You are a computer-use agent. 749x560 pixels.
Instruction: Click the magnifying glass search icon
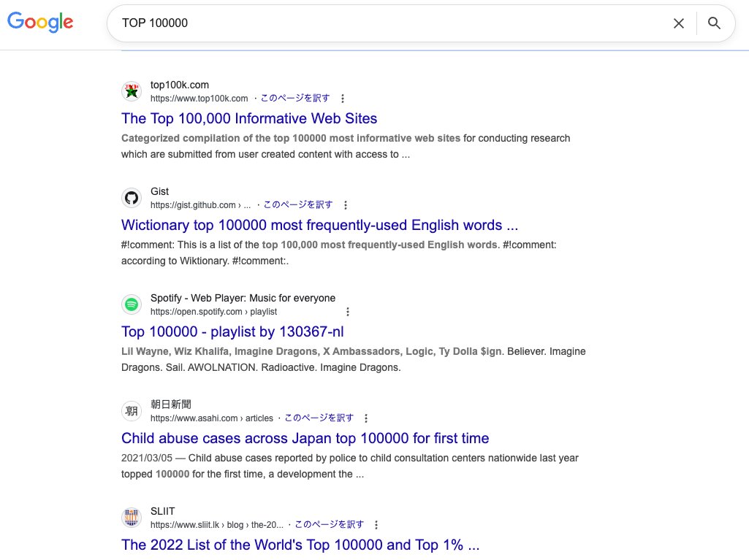tap(714, 23)
